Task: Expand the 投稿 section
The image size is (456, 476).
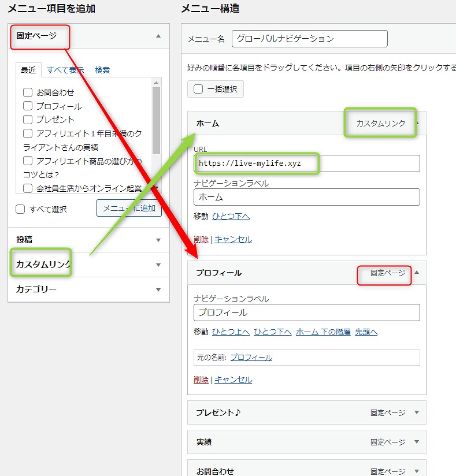Action: pyautogui.click(x=158, y=240)
